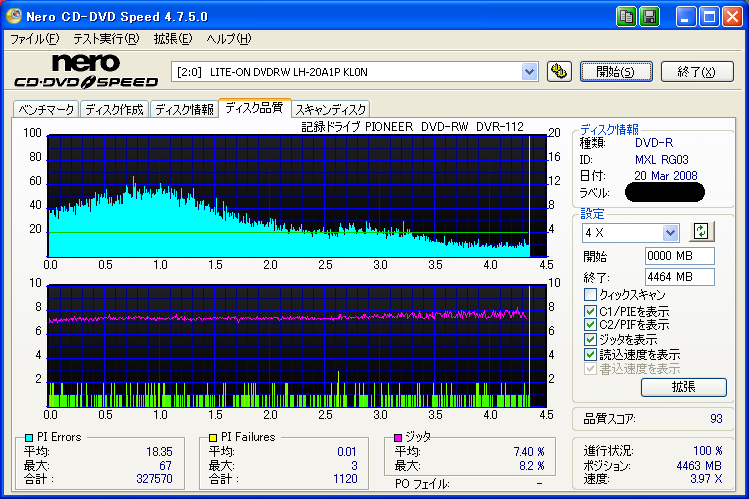Minimize the Nero CD-DVD Speed window
The height and width of the screenshot is (499, 749).
[x=686, y=17]
